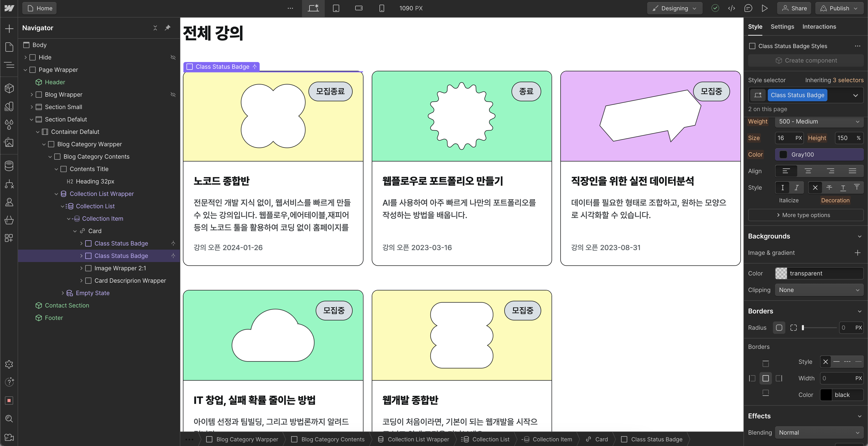Select Blog Category Contents in breadcrumb
The height and width of the screenshot is (446, 868).
[x=328, y=439]
